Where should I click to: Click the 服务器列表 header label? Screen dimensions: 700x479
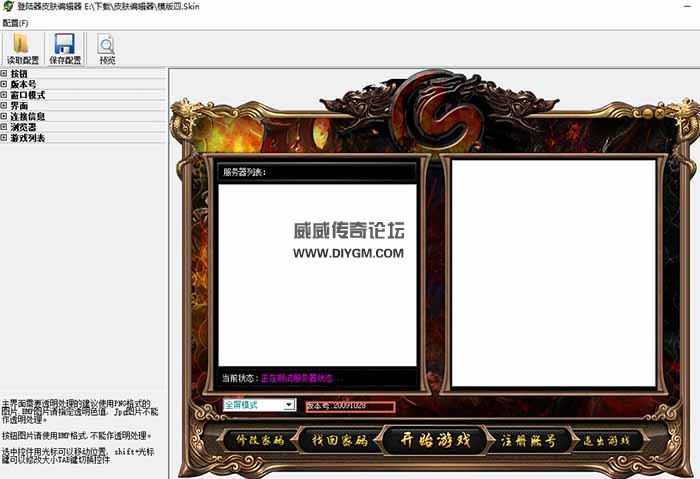pyautogui.click(x=245, y=172)
